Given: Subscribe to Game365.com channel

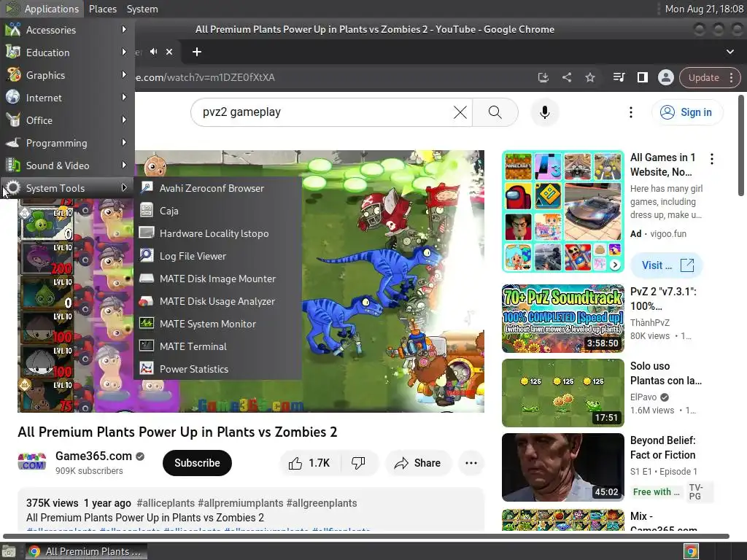Looking at the screenshot, I should pos(197,463).
